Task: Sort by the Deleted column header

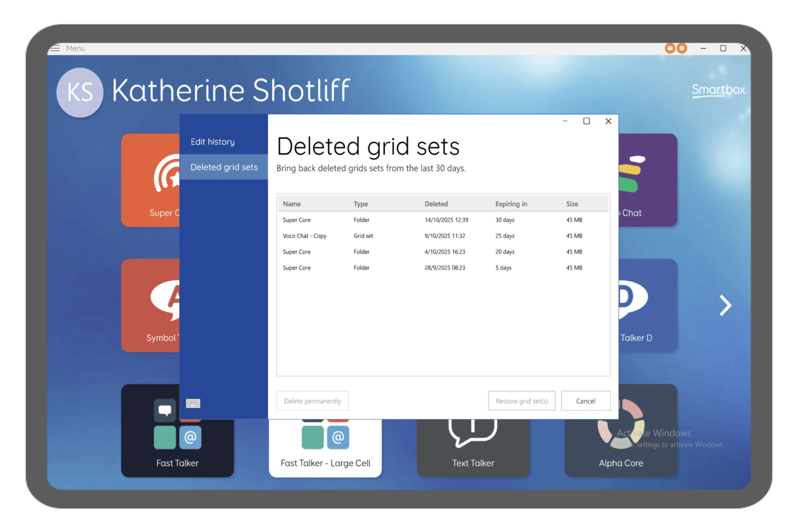Action: click(436, 204)
